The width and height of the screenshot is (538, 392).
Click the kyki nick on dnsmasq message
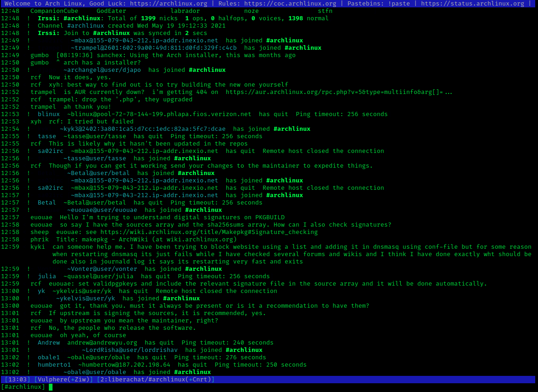click(x=38, y=247)
